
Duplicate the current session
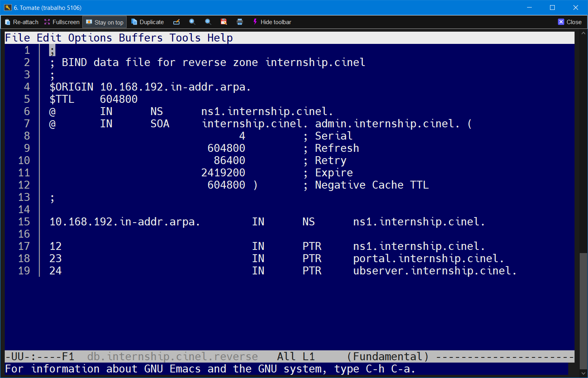(148, 22)
